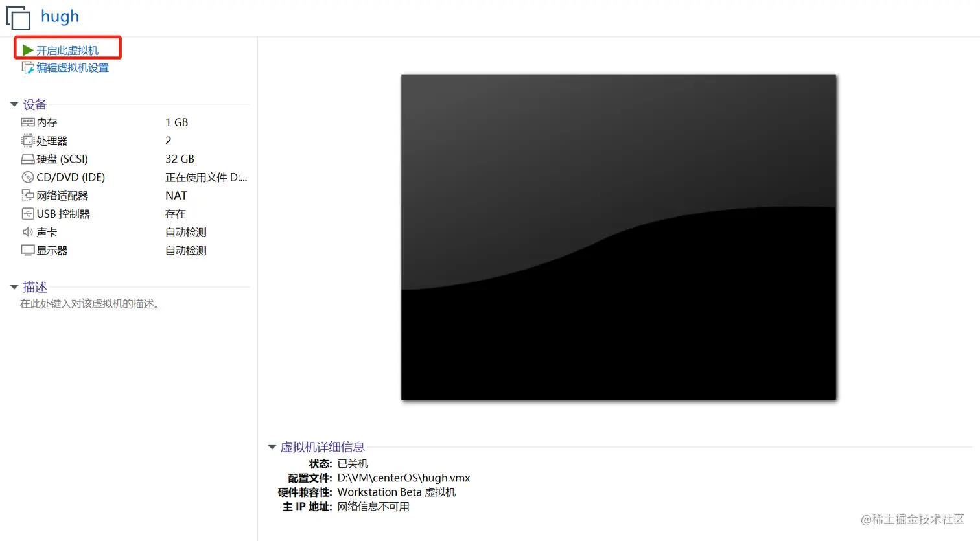
Task: Click the virtual machine icon beside hugh title
Action: tap(17, 17)
